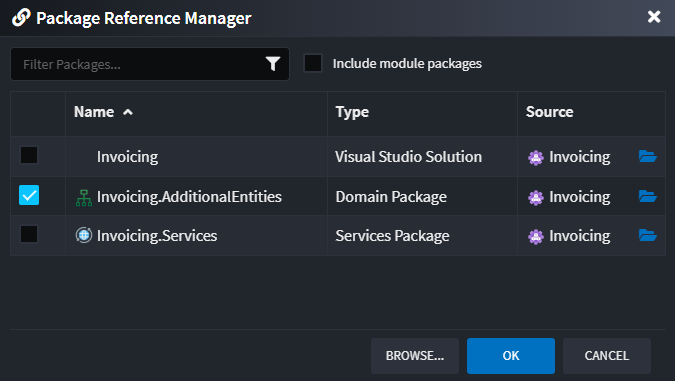Open folder icon for Invoicing.AdditionalEntities row
This screenshot has width=675, height=381.
click(x=647, y=196)
